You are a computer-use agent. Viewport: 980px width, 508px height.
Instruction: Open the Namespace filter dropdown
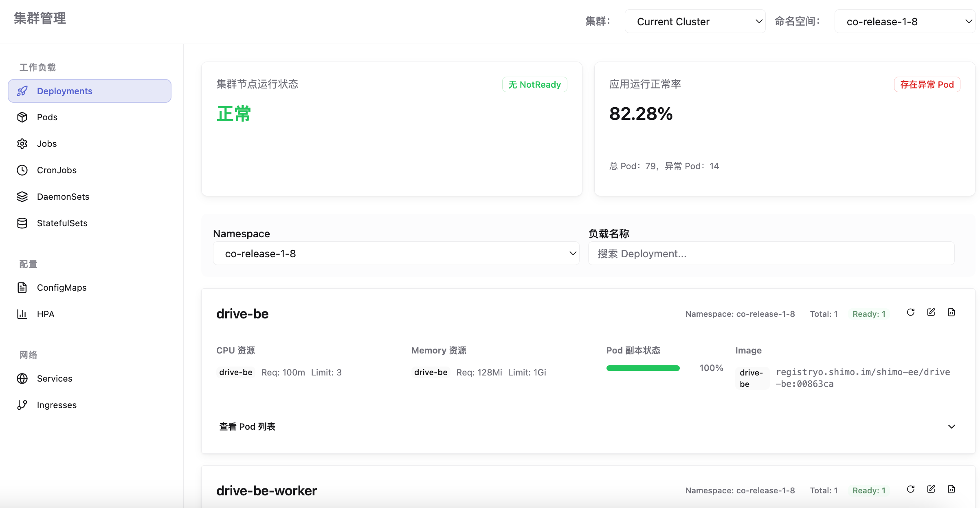396,254
